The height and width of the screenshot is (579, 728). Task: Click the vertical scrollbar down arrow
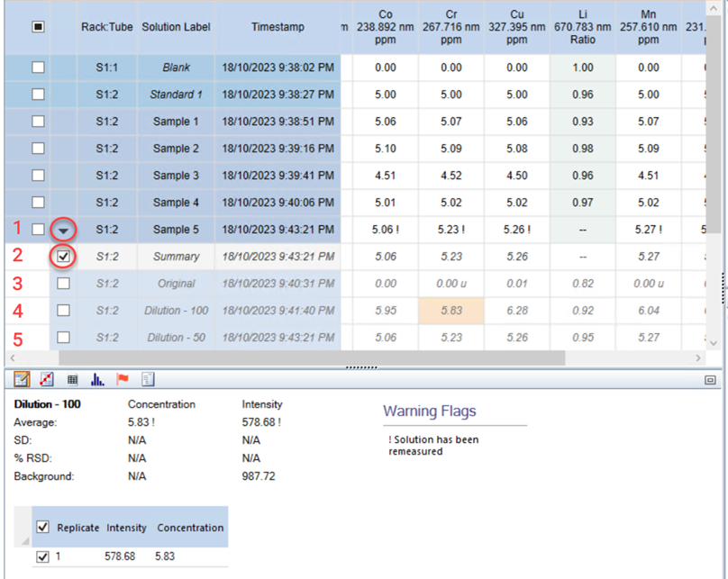(714, 343)
